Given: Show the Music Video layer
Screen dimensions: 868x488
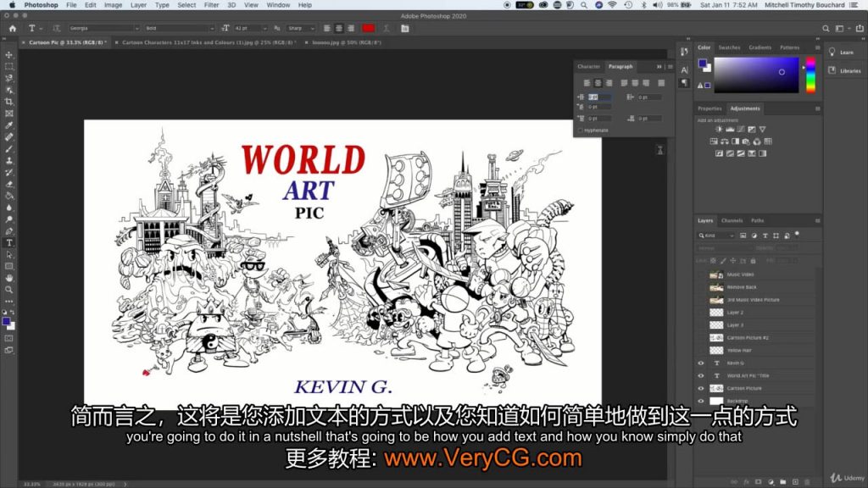Looking at the screenshot, I should [x=701, y=274].
